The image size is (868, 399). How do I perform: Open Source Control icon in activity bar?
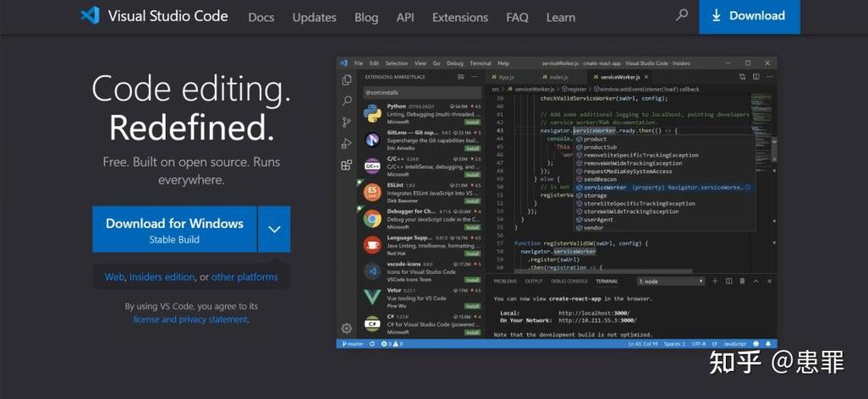tap(347, 123)
